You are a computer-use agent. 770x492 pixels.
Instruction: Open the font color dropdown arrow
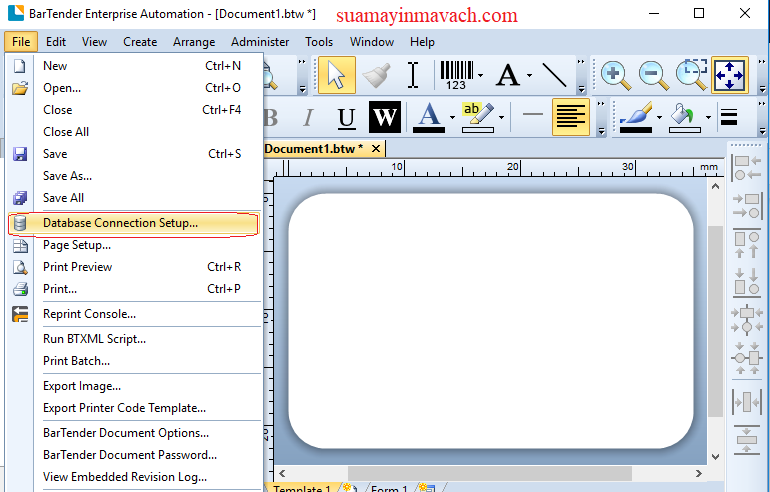[x=452, y=118]
